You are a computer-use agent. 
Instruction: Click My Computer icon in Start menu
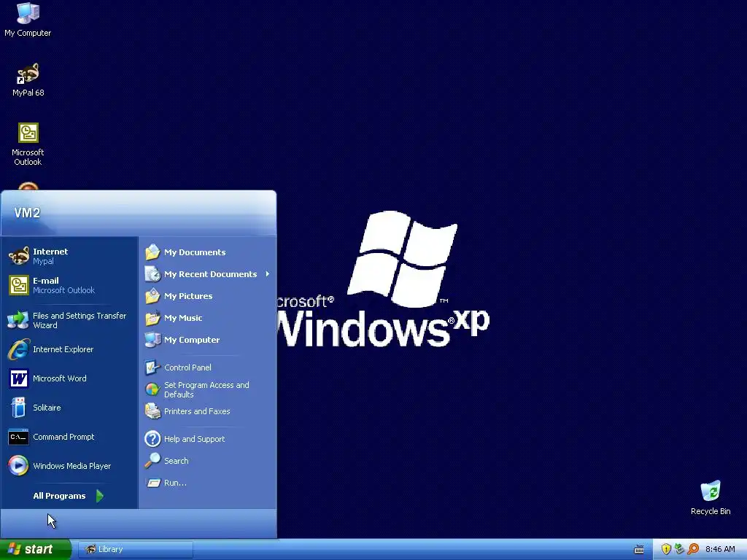point(152,340)
